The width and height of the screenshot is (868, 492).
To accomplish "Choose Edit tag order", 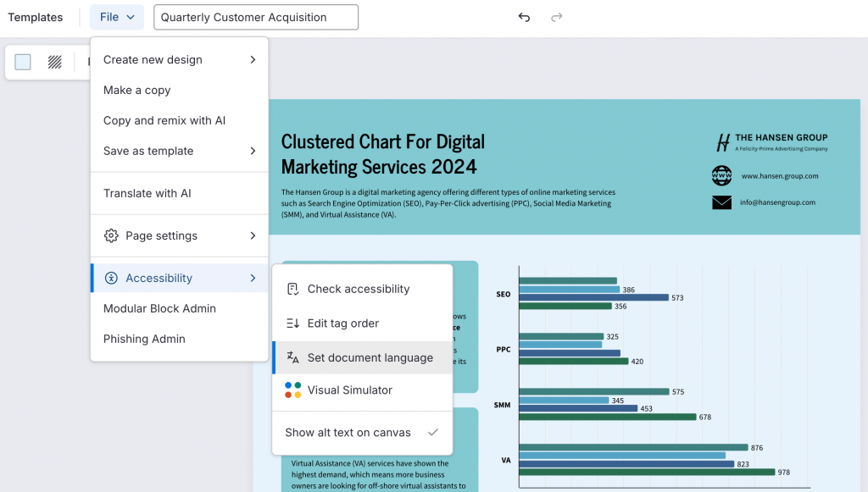I will (363, 323).
